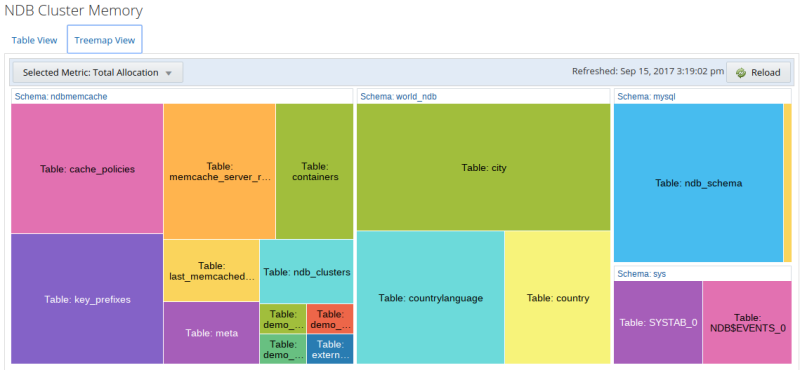The image size is (800, 370).
Task: Click the green refresh icon on Reload
Action: [x=741, y=73]
